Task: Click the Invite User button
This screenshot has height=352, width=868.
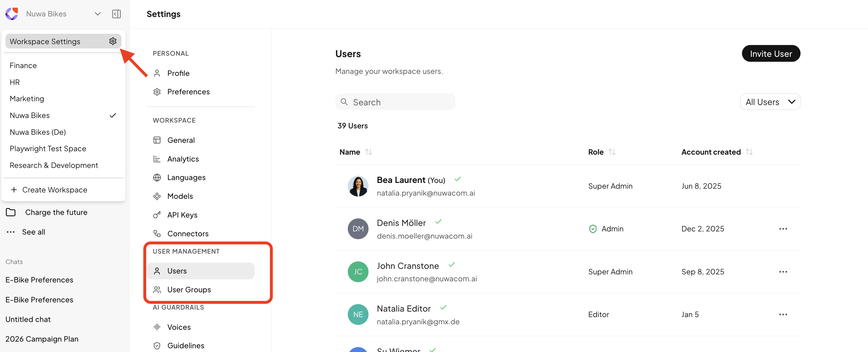Action: (771, 54)
